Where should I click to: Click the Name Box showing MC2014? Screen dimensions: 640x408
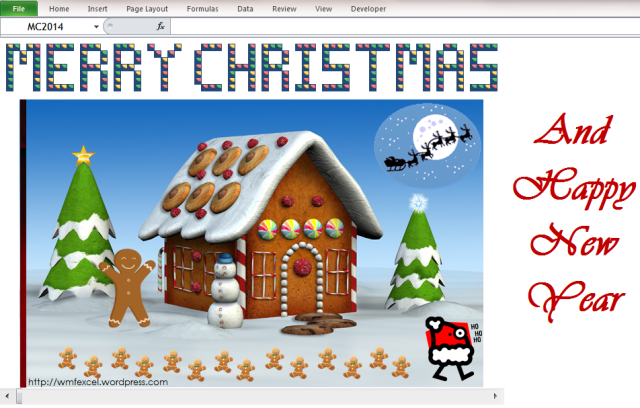46,27
